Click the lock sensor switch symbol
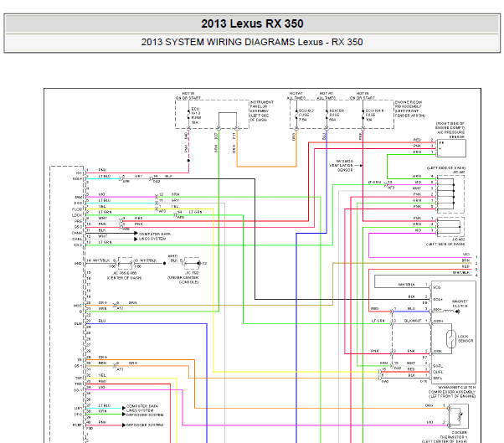 pyautogui.click(x=451, y=339)
